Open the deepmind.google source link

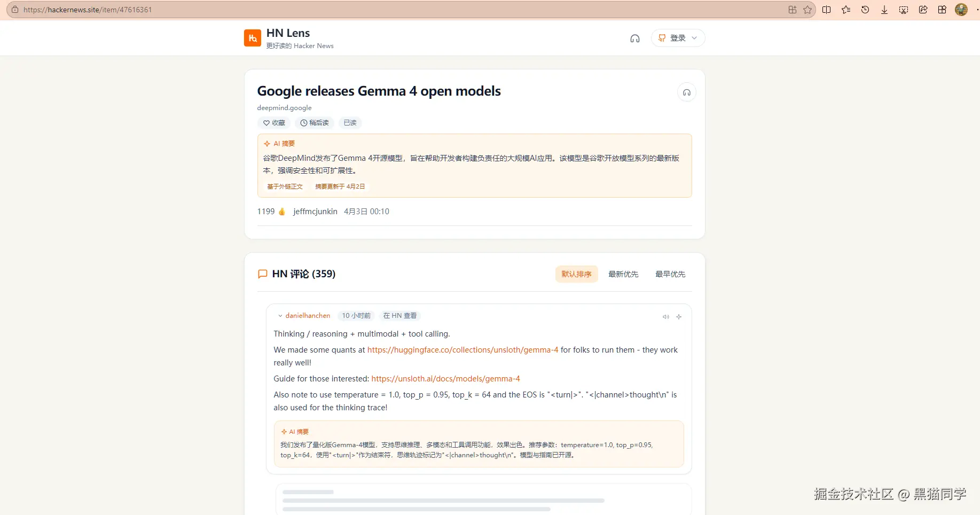point(284,108)
